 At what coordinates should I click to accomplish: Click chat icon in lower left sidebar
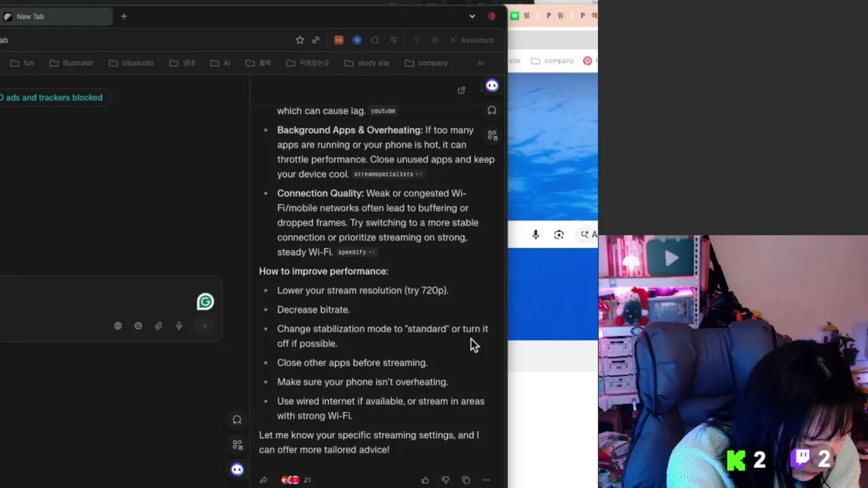coord(237,420)
